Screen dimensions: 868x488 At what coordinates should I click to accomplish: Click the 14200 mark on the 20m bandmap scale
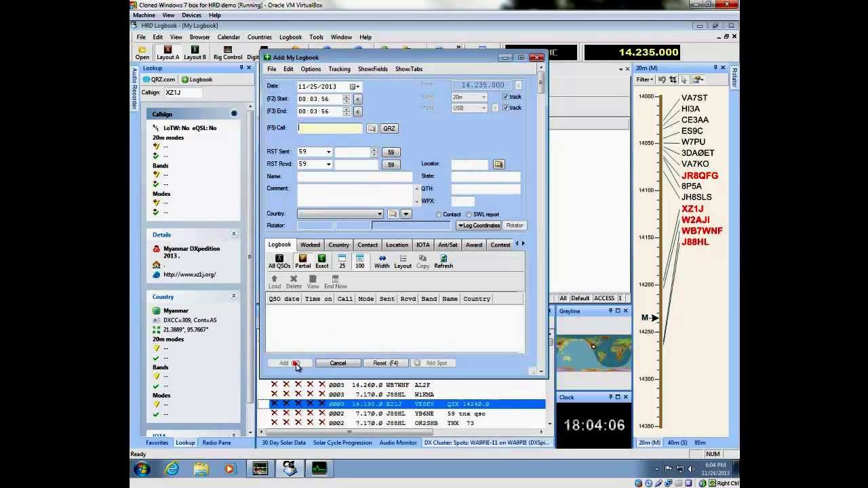(x=645, y=285)
